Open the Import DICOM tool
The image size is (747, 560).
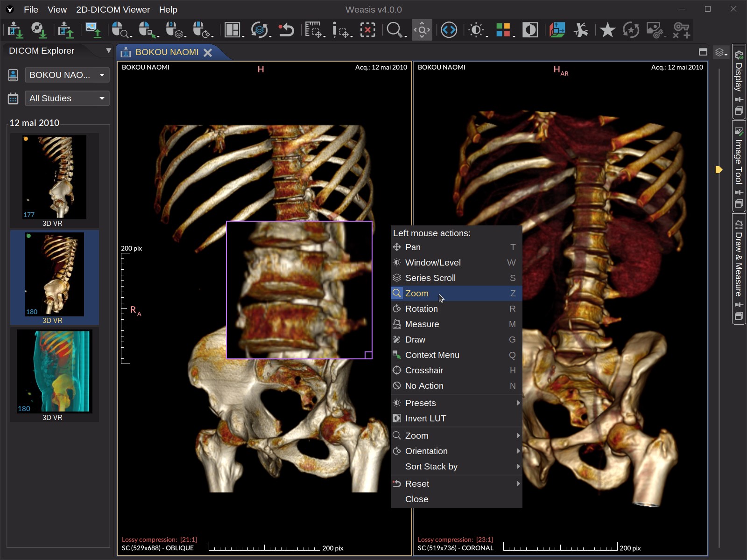tap(15, 30)
